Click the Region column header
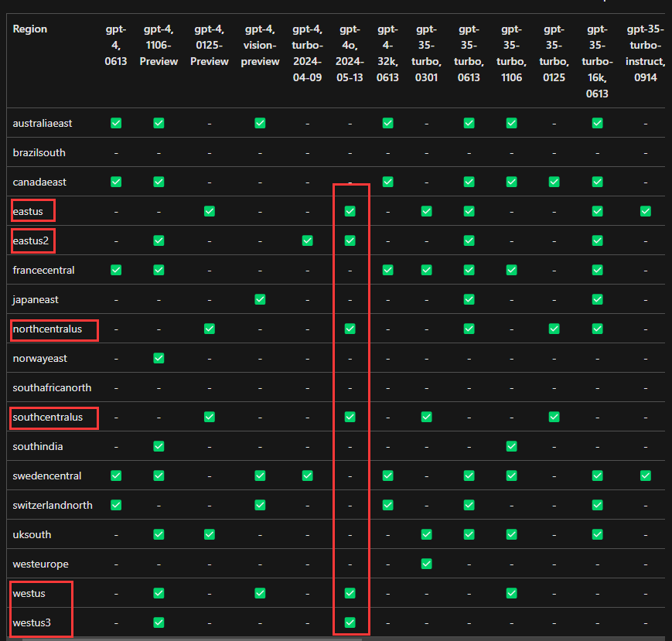Viewport: 672px width, 641px height. 29,29
